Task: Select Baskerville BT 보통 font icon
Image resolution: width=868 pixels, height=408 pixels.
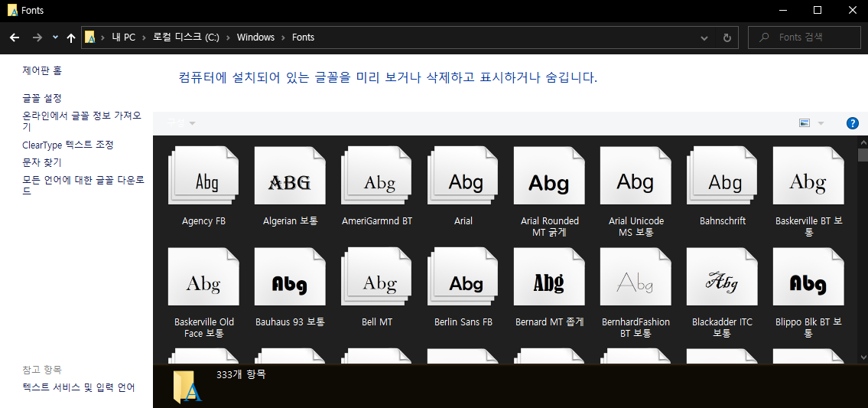Action: pos(809,175)
